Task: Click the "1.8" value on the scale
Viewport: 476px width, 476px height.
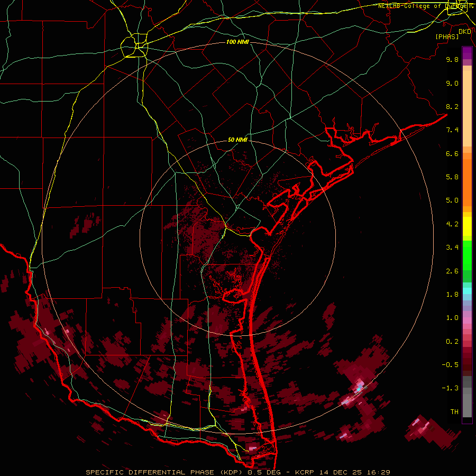Action: [x=452, y=295]
